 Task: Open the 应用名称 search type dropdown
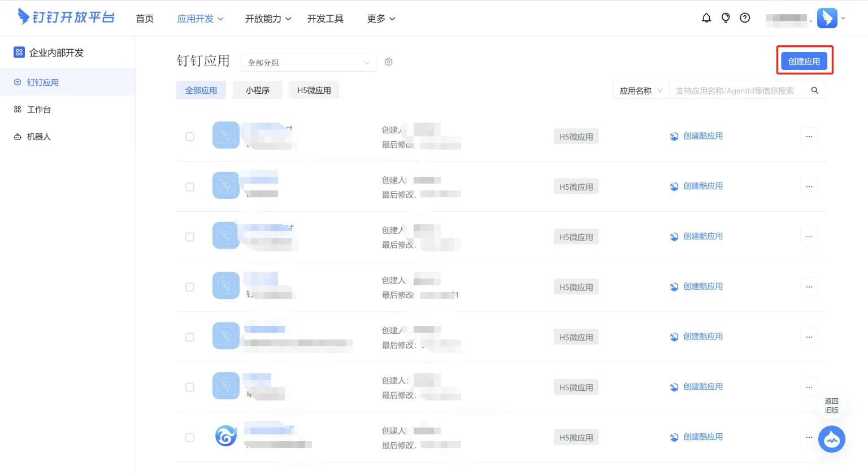(641, 90)
